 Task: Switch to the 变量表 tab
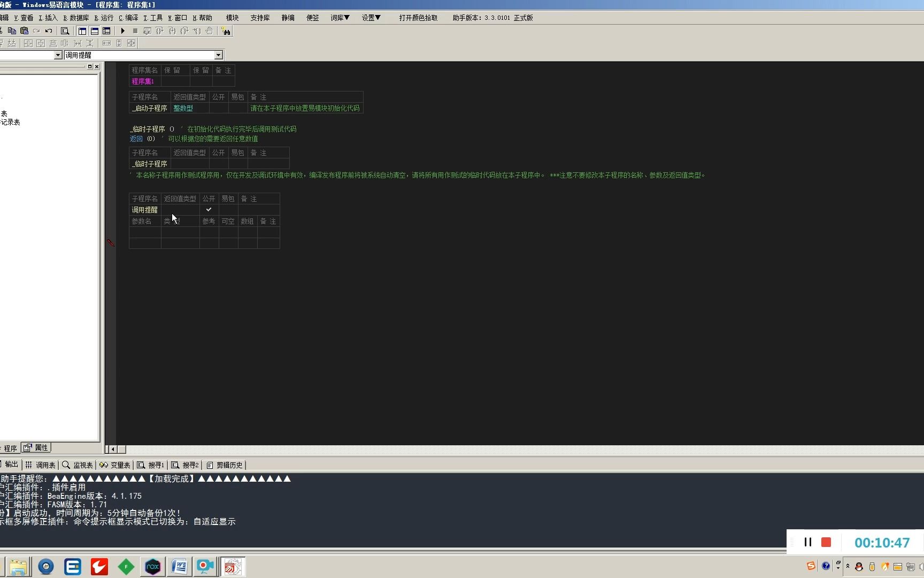[115, 465]
